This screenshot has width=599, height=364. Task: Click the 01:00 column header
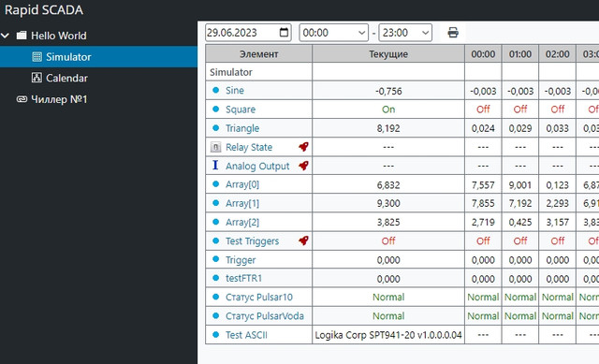point(520,54)
